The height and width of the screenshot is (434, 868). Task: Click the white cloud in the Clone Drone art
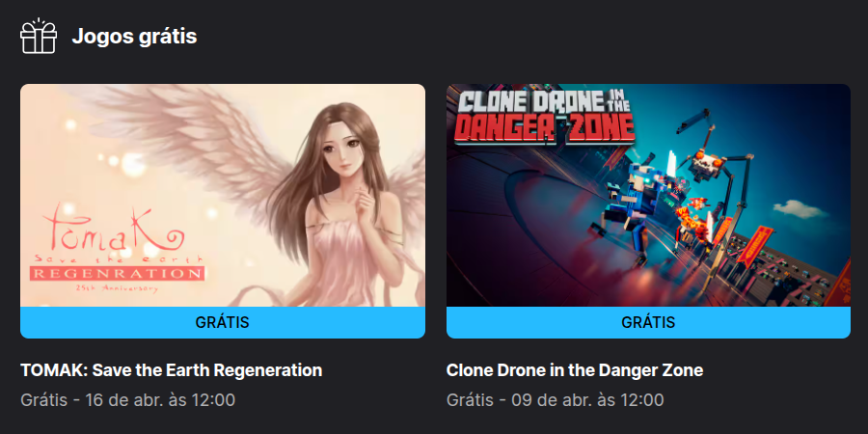click(799, 208)
